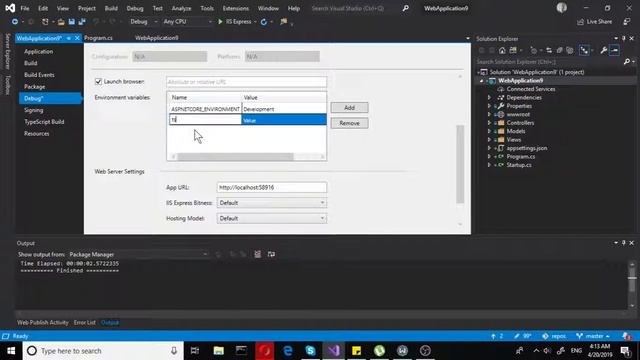The image size is (640, 360).
Task: Toggle word wrap in the Output panel
Action: [x=271, y=254]
